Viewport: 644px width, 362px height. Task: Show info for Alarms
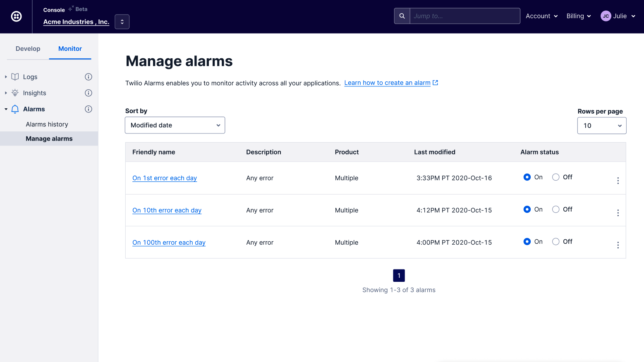tap(89, 109)
